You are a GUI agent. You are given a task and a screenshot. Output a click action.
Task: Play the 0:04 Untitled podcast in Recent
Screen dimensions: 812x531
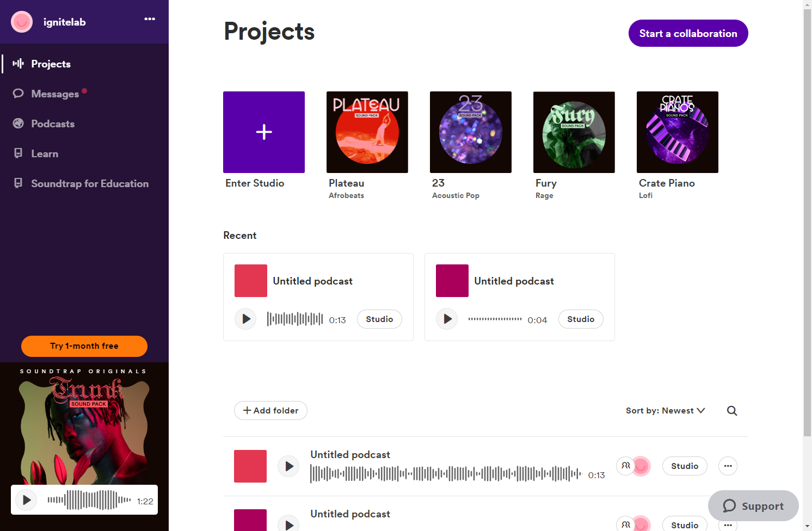coord(447,319)
